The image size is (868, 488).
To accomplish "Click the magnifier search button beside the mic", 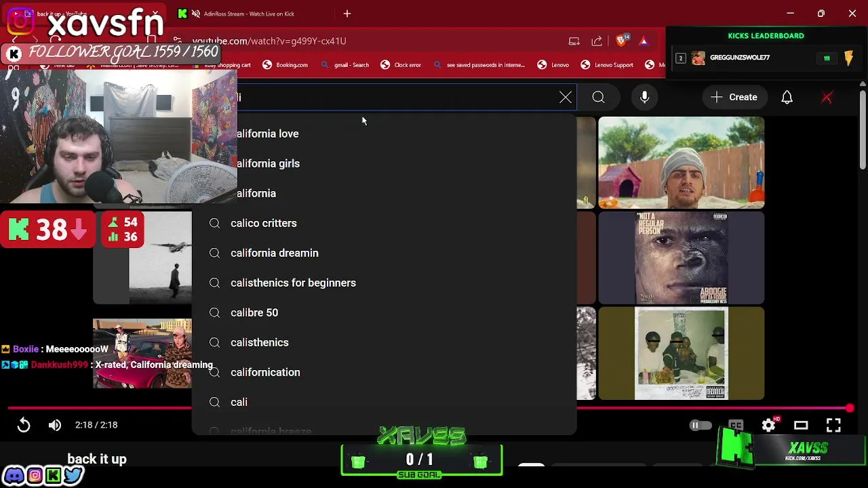I will pyautogui.click(x=598, y=98).
